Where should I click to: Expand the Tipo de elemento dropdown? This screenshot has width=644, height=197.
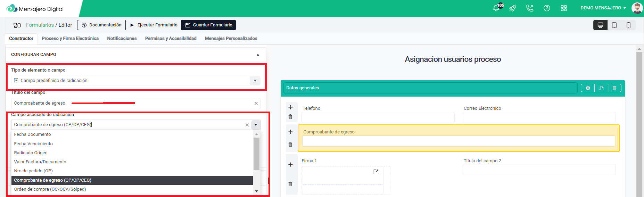point(255,81)
